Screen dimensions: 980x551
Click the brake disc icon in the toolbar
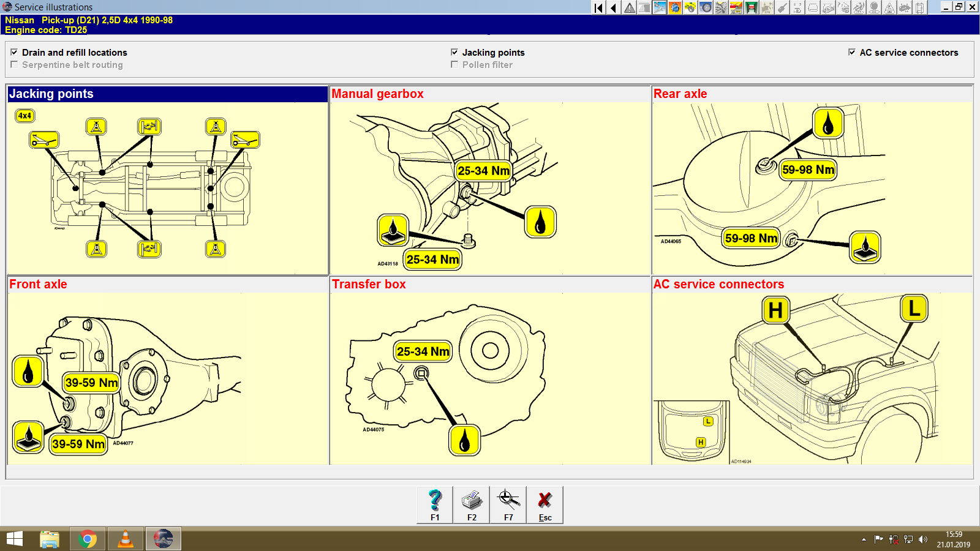click(706, 8)
